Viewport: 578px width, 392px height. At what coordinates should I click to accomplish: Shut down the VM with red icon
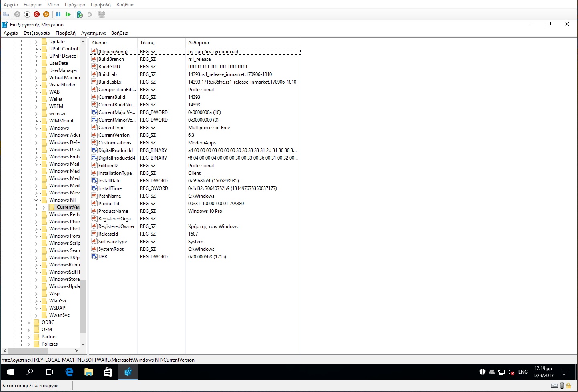coord(37,14)
